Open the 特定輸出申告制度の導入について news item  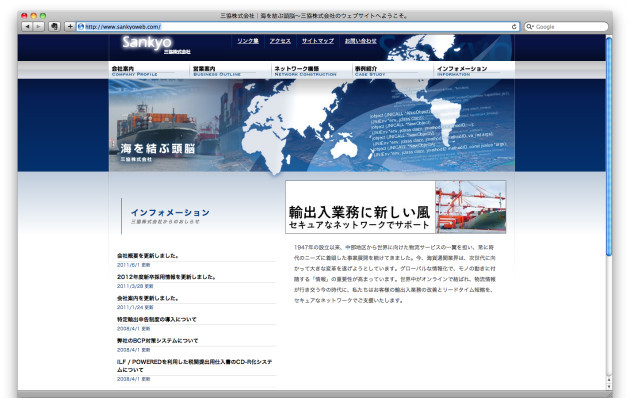(x=157, y=319)
